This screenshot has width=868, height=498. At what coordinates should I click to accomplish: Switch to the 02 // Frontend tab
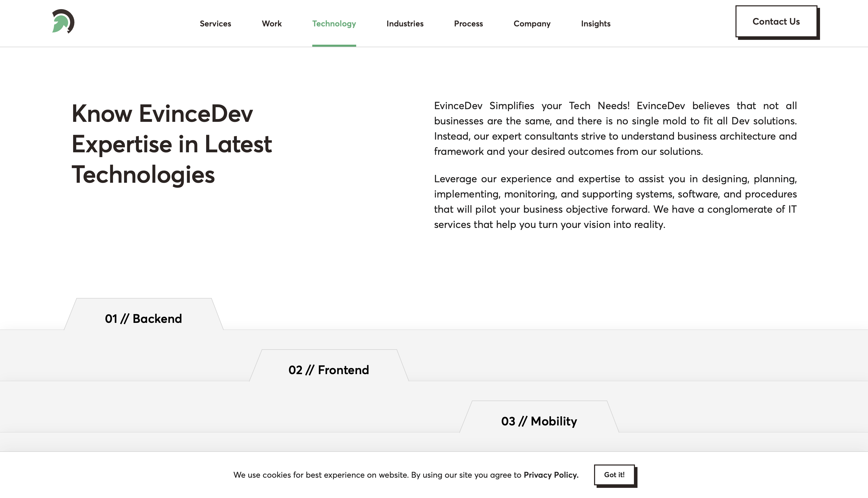[329, 370]
